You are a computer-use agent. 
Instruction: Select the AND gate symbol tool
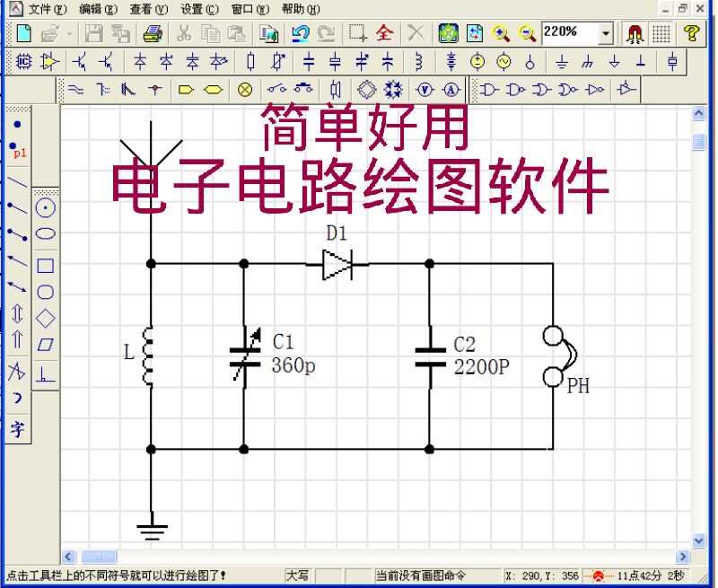487,89
